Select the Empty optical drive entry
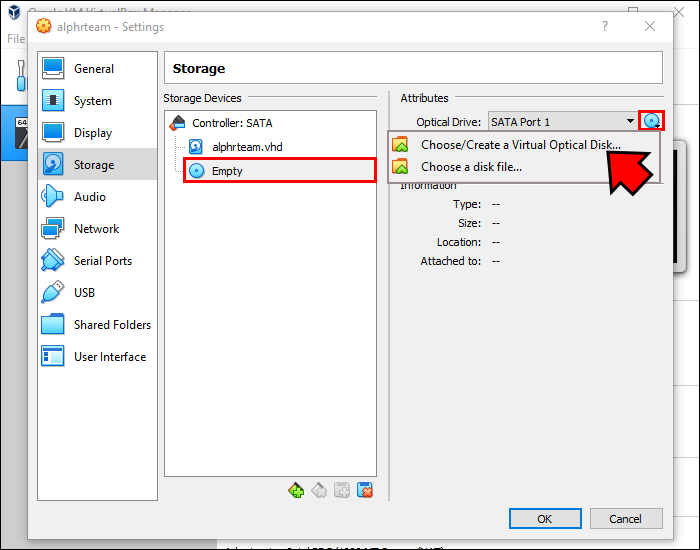The height and width of the screenshot is (550, 700). click(x=279, y=171)
